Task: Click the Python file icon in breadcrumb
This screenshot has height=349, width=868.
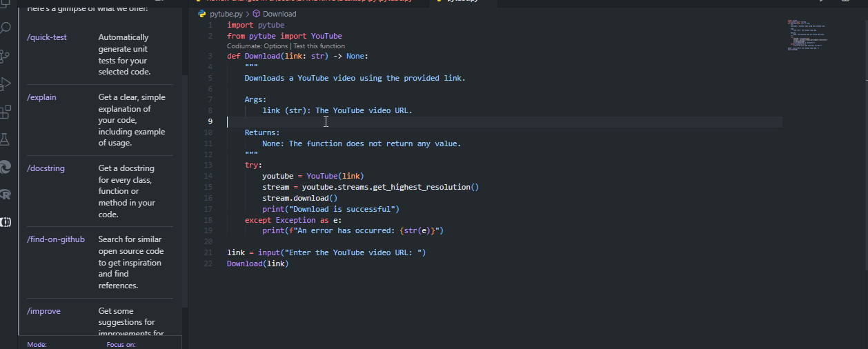Action: point(203,14)
